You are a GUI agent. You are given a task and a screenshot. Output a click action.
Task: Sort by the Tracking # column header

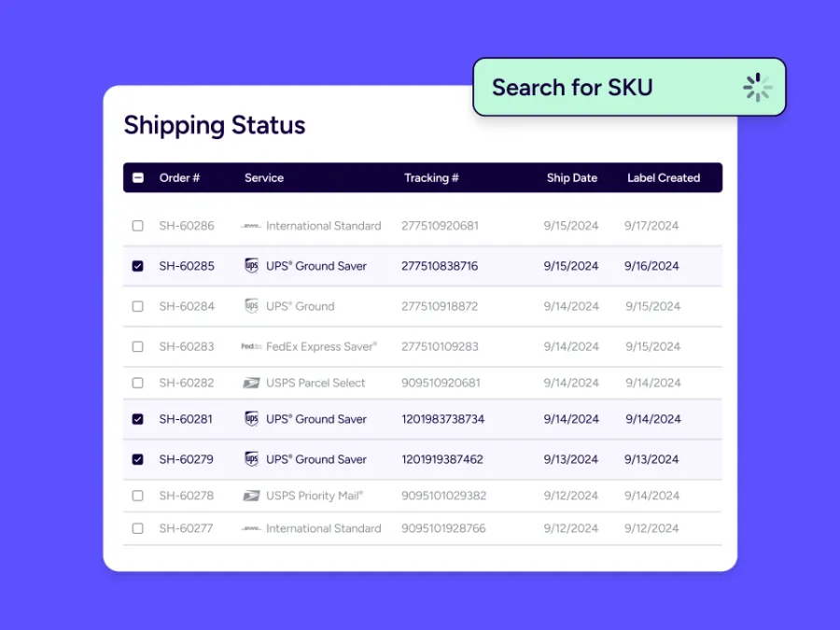point(431,177)
